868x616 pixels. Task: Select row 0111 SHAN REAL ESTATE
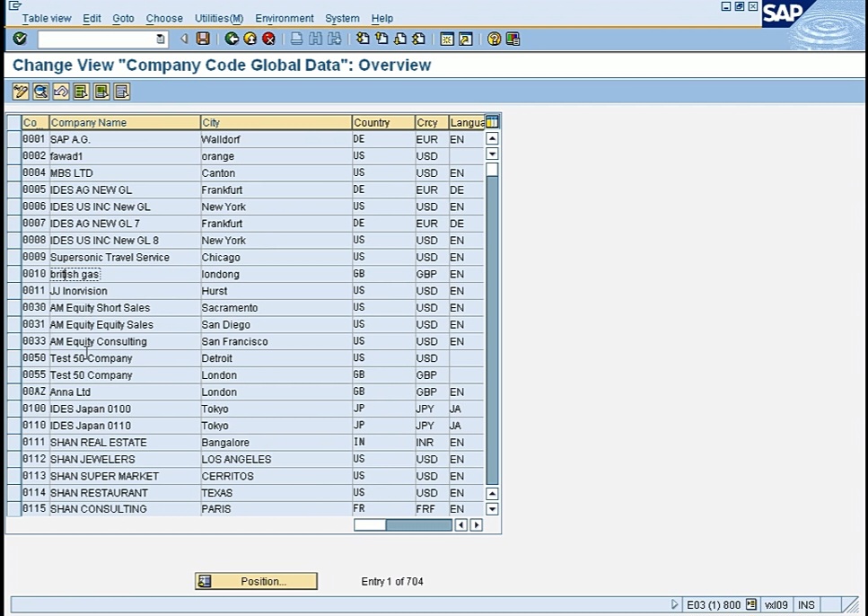click(x=14, y=442)
